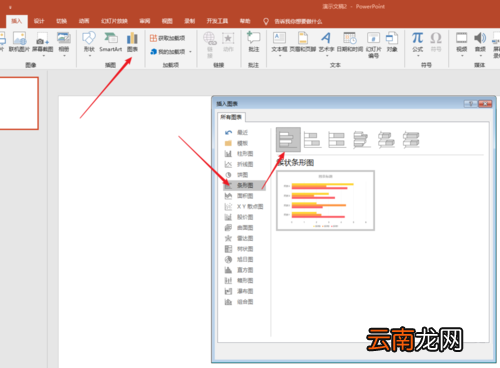The height and width of the screenshot is (368, 500).
Task: Expand the Text Box dropdown arrow
Action: (x=280, y=56)
